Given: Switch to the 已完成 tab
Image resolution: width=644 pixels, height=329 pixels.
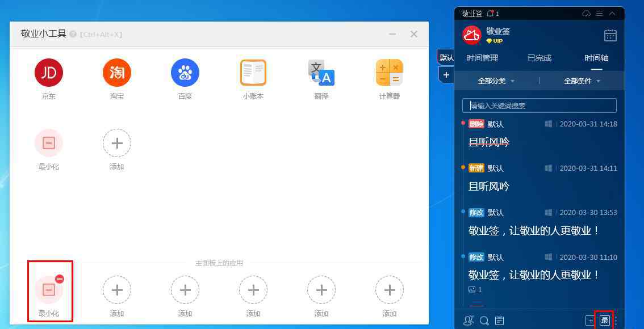Looking at the screenshot, I should [540, 58].
